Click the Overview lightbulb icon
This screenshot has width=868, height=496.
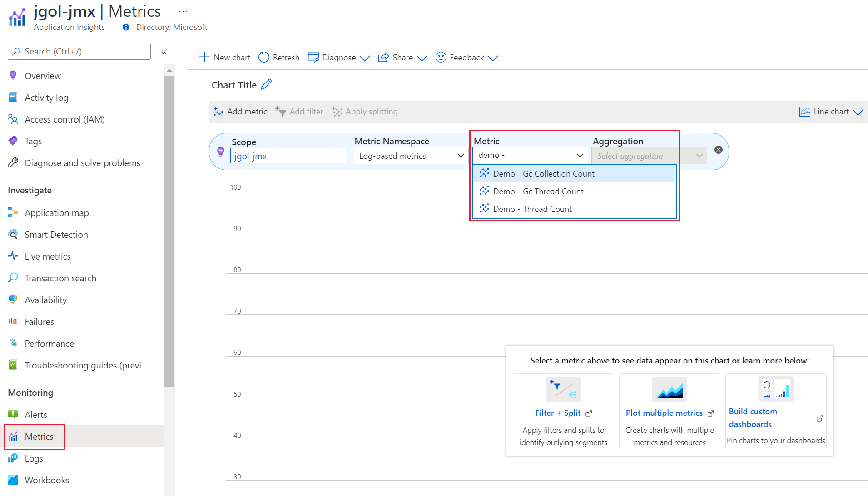coord(13,75)
